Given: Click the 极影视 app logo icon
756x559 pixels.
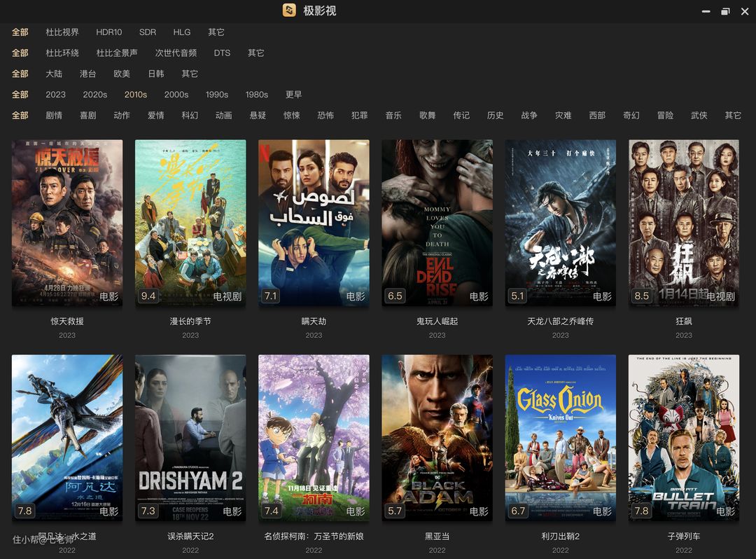Looking at the screenshot, I should (289, 11).
